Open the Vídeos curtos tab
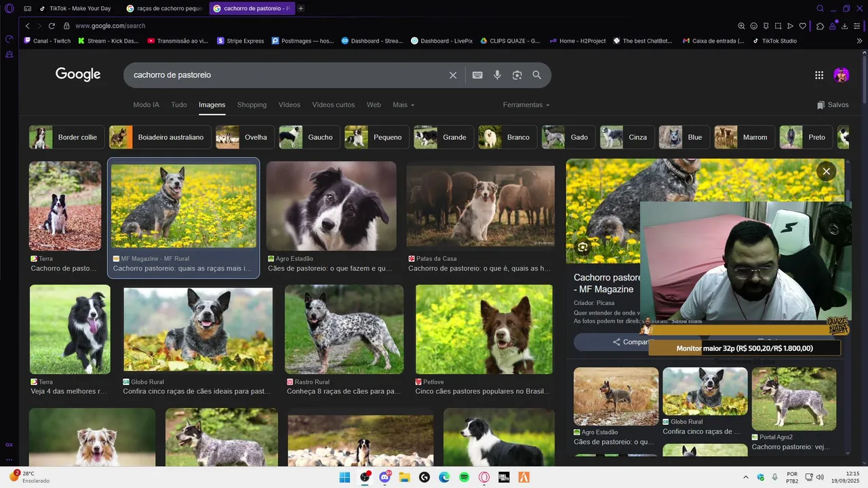Viewport: 868px width, 488px height. 333,105
